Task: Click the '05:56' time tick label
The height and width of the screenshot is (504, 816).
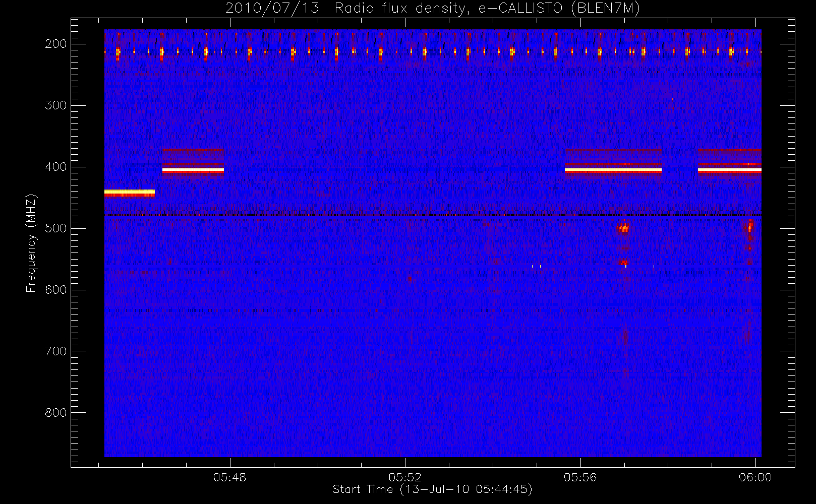Action: coord(580,477)
